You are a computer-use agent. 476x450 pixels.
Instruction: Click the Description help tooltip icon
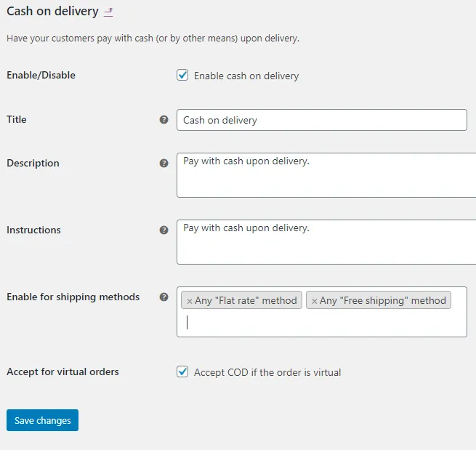(164, 164)
